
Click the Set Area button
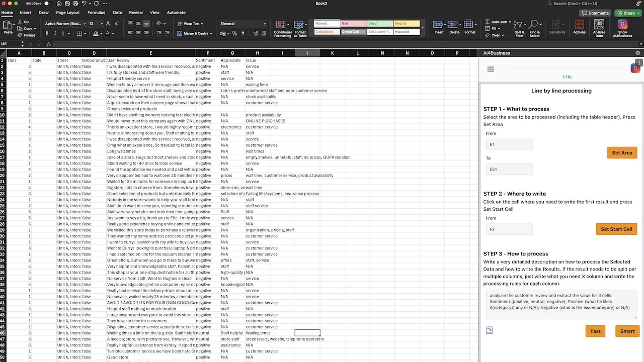click(622, 153)
